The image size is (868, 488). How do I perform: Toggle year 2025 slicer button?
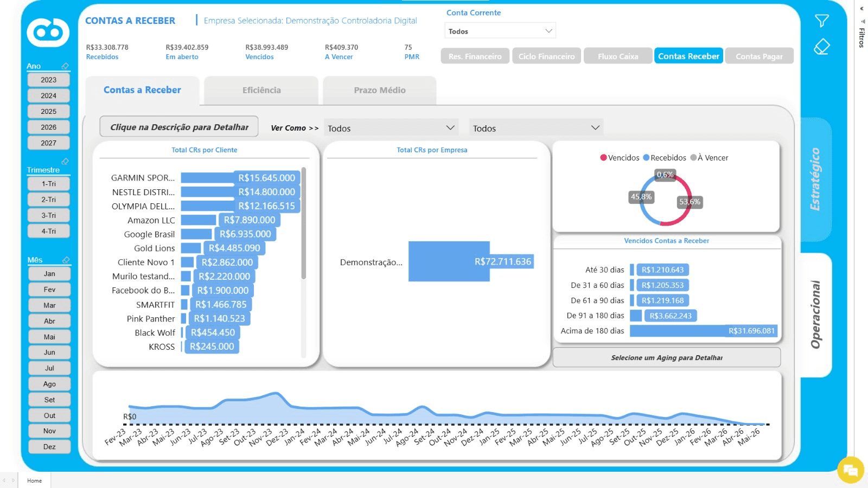click(49, 111)
